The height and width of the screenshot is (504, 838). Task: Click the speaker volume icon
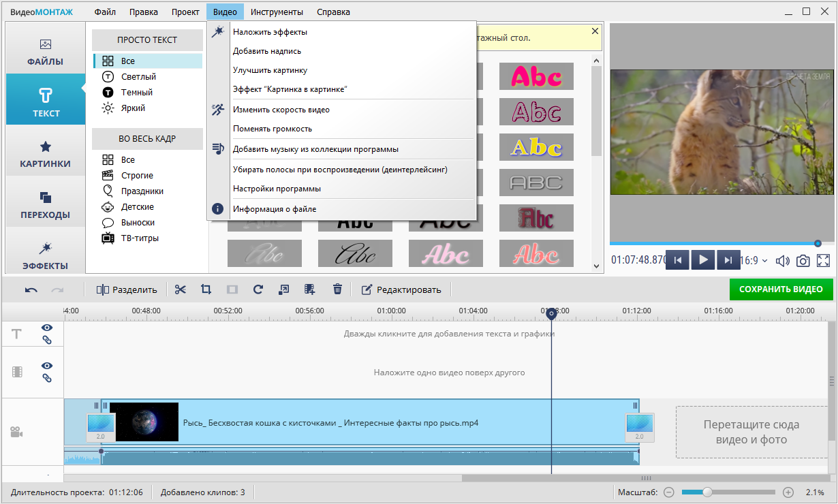(783, 260)
